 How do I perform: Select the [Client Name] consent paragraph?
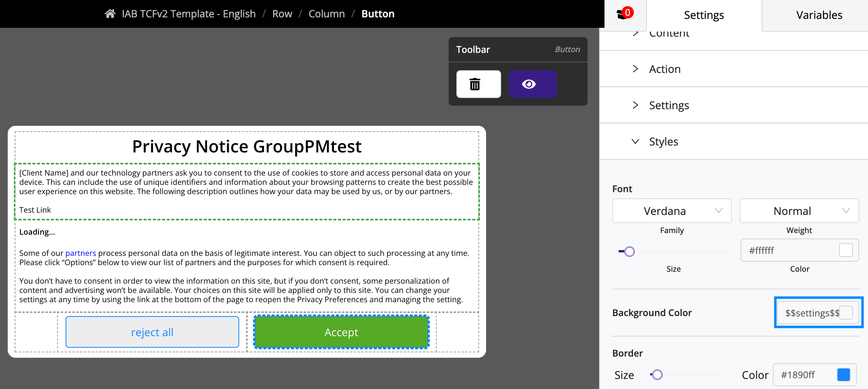click(246, 182)
